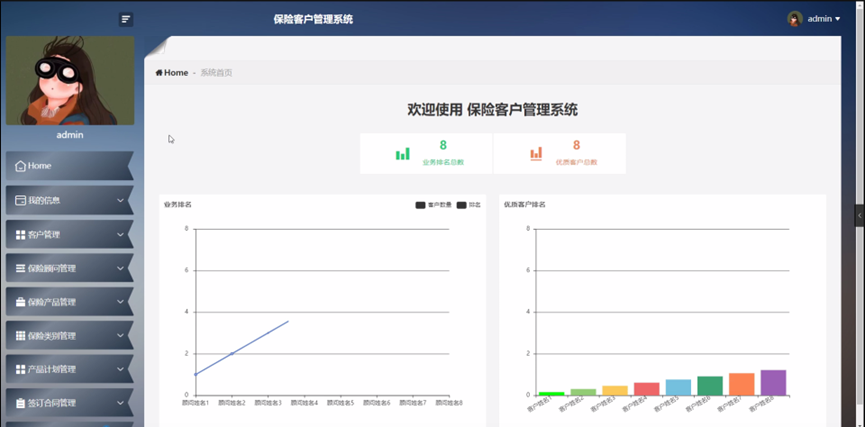This screenshot has width=865, height=427.
Task: Click the grid icon beside 客户管理
Action: 20,235
